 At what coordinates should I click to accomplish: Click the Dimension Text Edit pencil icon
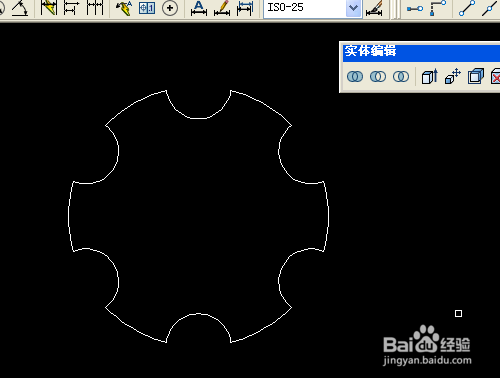[x=222, y=8]
